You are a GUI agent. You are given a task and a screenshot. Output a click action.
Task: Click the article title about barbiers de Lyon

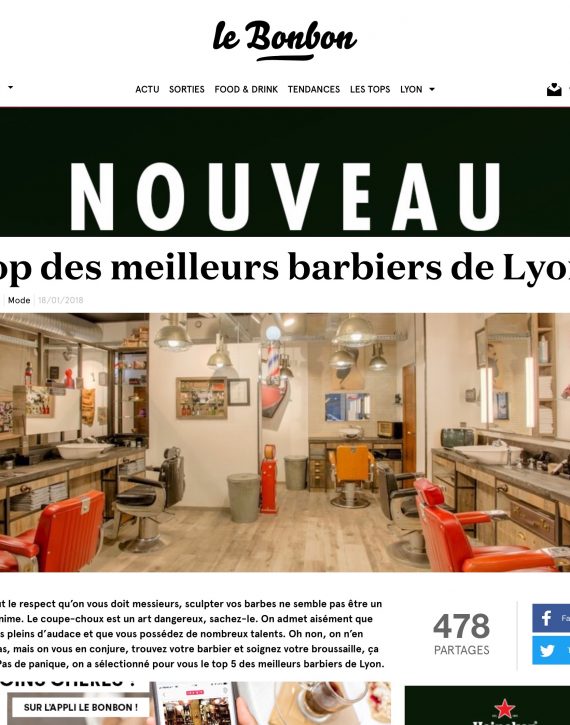tap(285, 267)
